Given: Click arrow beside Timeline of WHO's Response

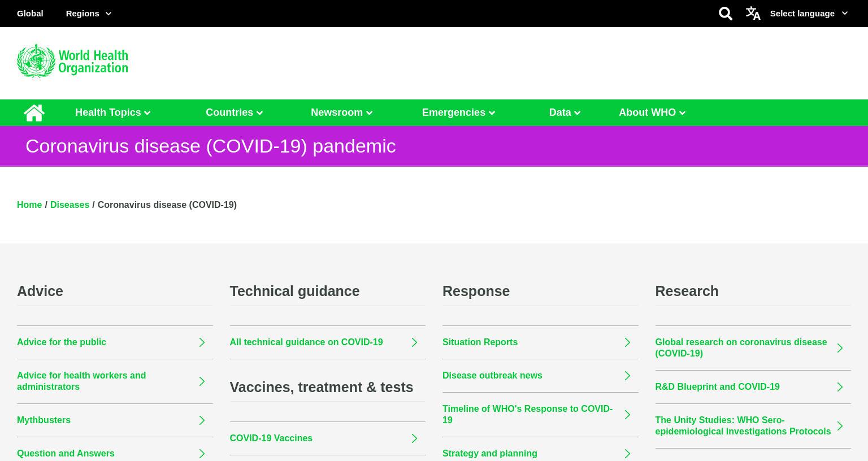Looking at the screenshot, I should click(x=627, y=415).
